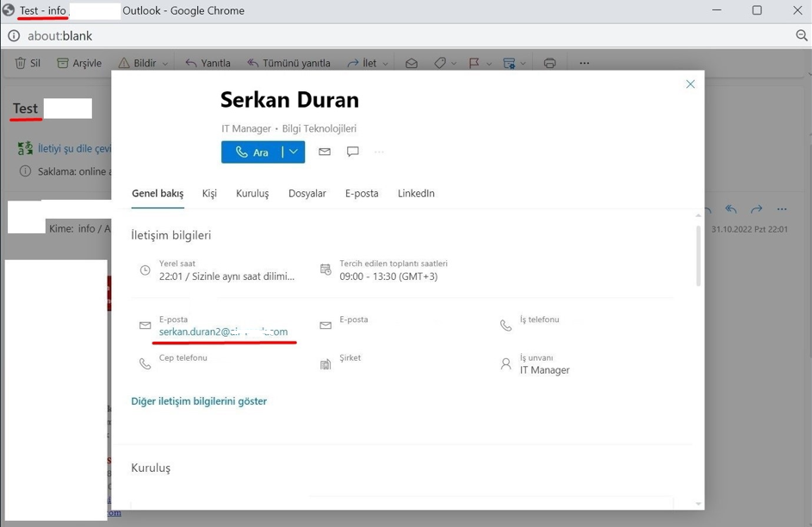The image size is (812, 527).
Task: Call Serkan Duran with the Ara button
Action: (251, 152)
